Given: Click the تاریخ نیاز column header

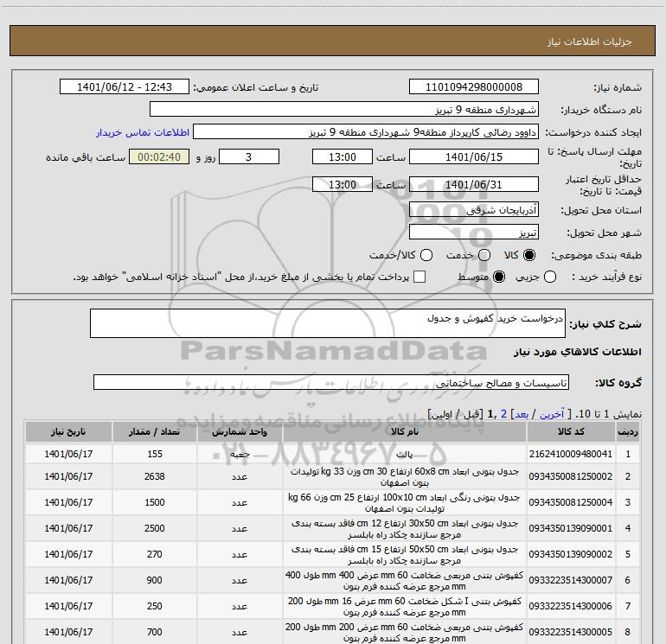Looking at the screenshot, I should point(68,431).
